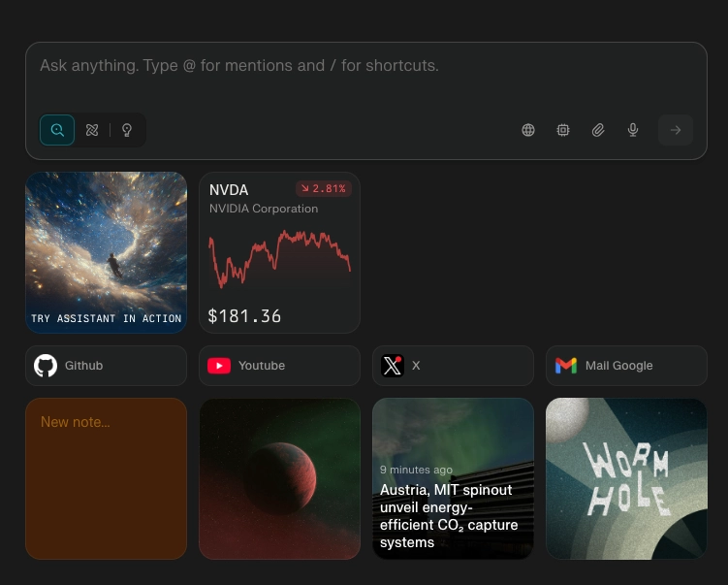Click the 2.81% change badge

point(324,188)
